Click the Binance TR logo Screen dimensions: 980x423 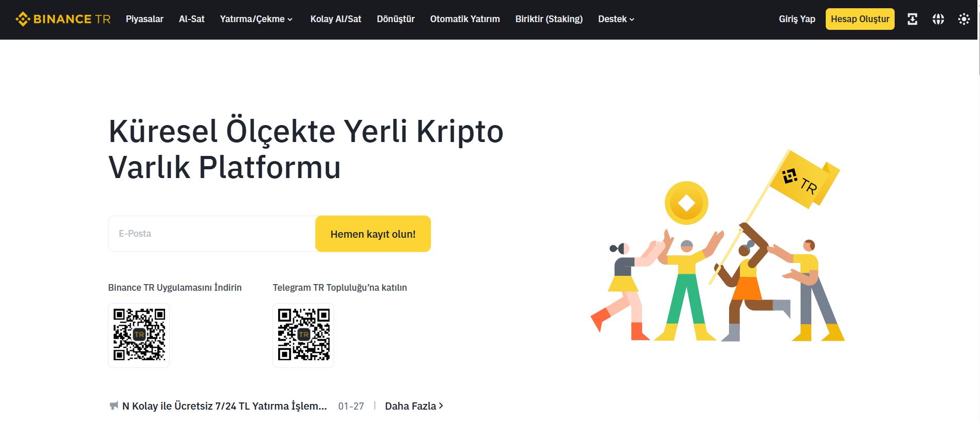click(63, 19)
